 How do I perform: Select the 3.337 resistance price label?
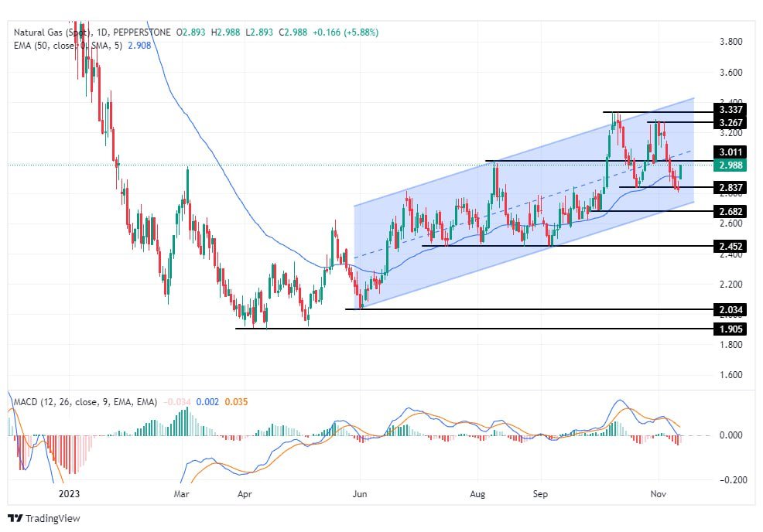coord(730,111)
